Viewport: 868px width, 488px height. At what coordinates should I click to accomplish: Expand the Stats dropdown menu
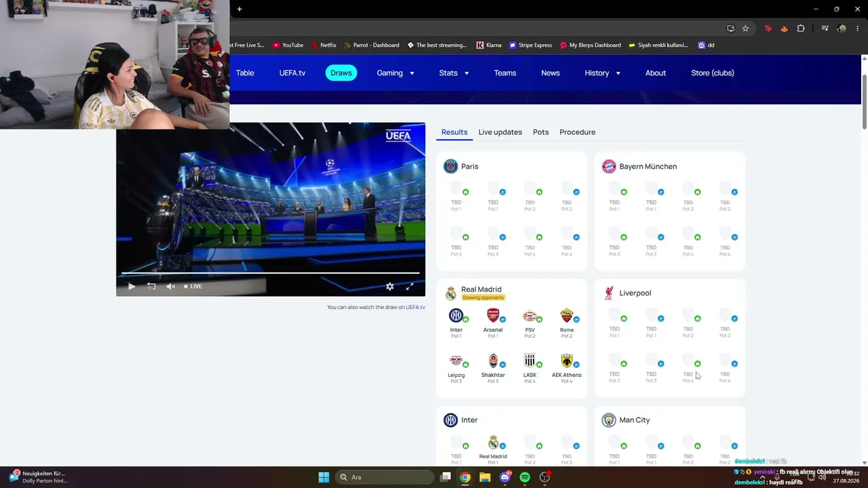[454, 73]
